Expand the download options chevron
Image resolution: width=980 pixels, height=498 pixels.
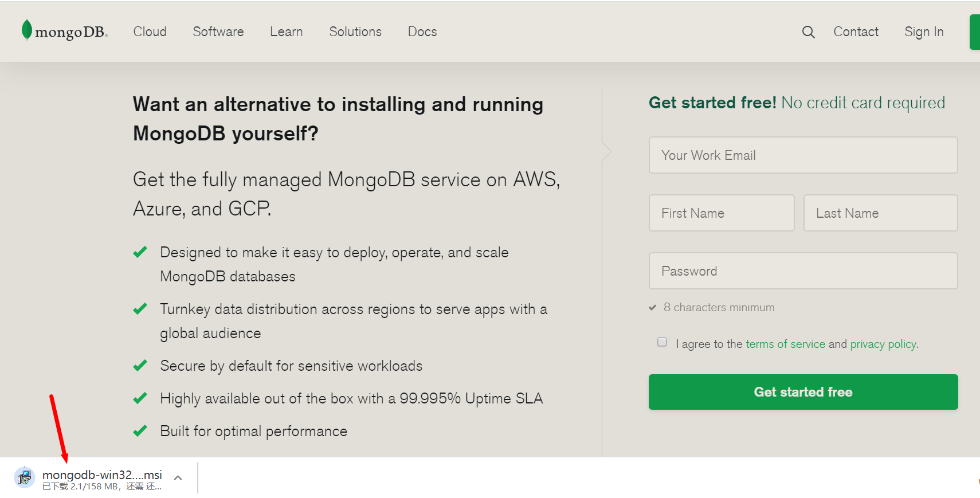(178, 477)
